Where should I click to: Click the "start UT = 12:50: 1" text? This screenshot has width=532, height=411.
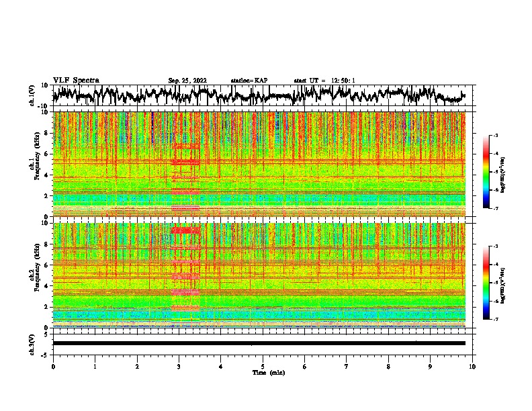coord(324,81)
